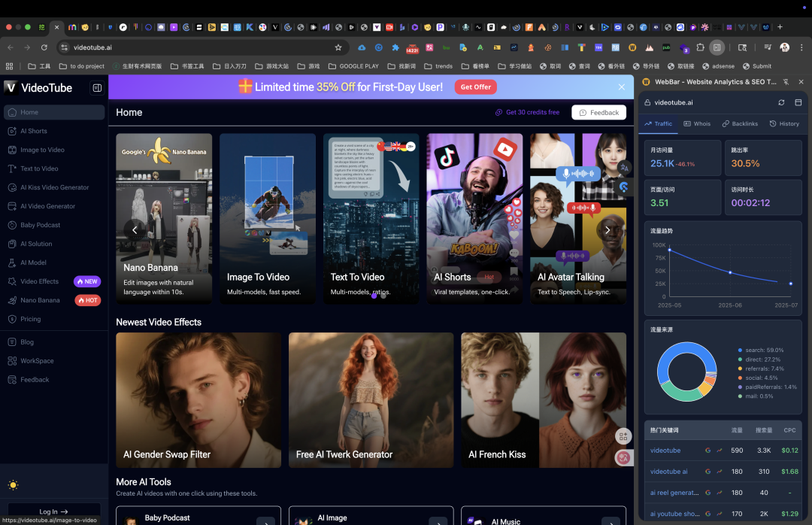Viewport: 812px width, 525px height.
Task: Reload the page in browser
Action: (44, 47)
